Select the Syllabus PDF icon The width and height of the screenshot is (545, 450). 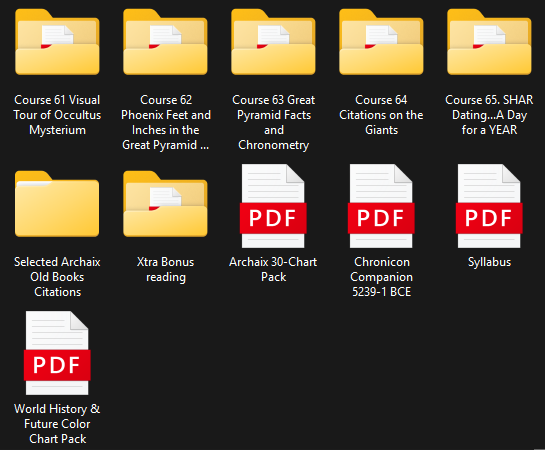coord(489,206)
